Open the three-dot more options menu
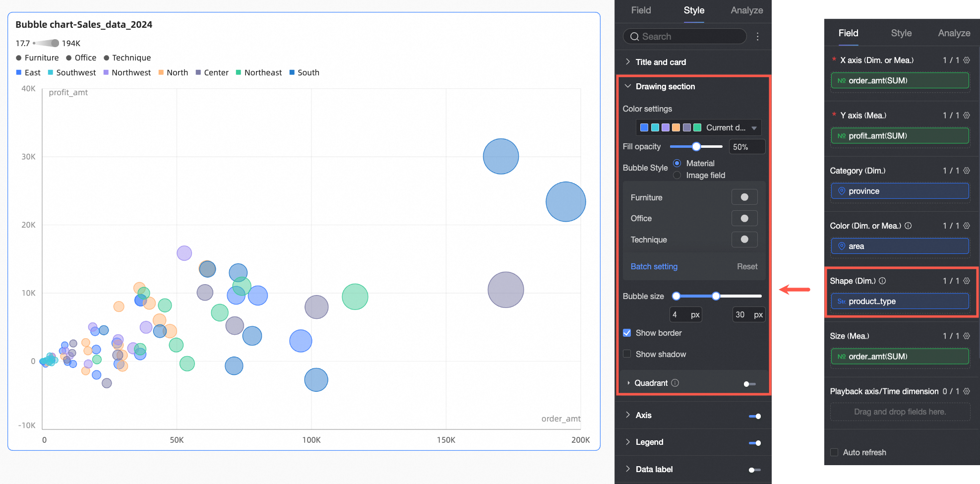 (757, 37)
